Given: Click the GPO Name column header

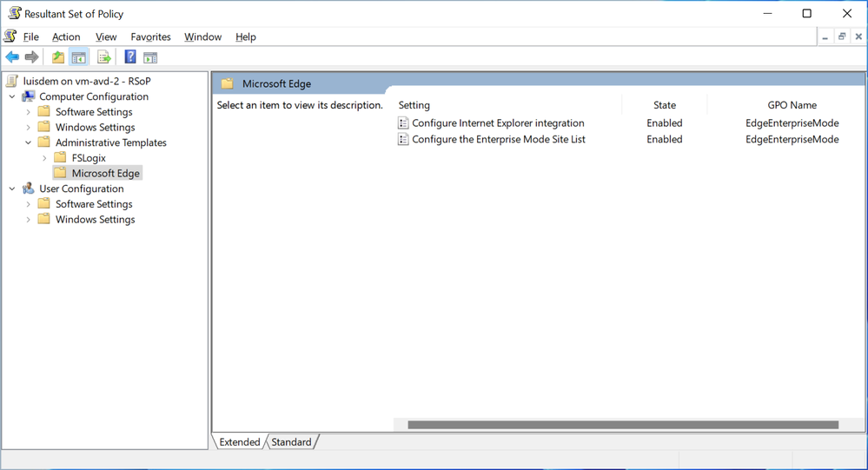Looking at the screenshot, I should click(x=792, y=104).
